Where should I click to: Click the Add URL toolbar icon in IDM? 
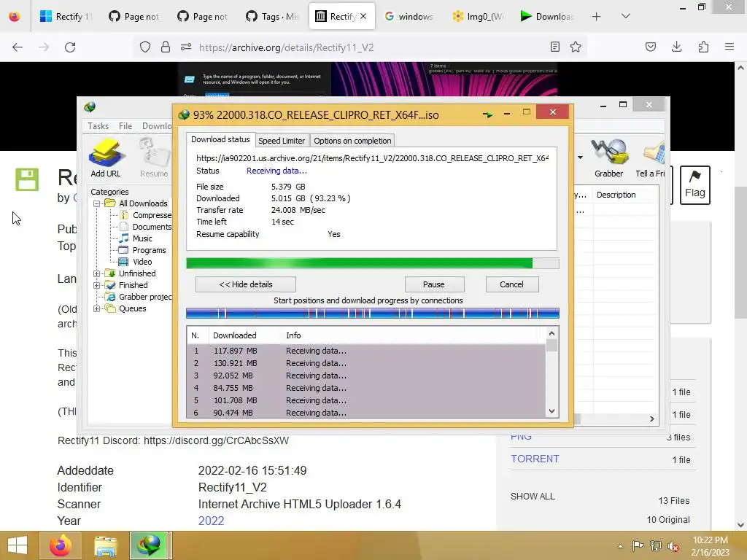click(x=105, y=157)
